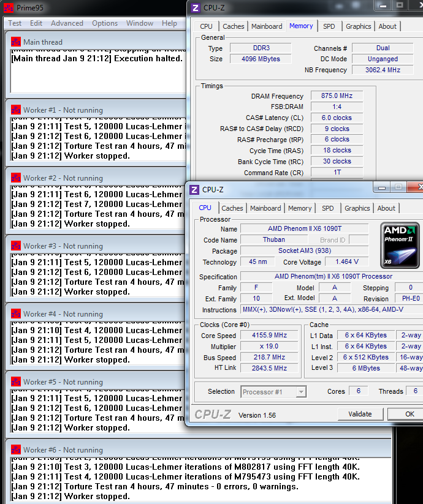Open the Test menu in Prime95
The image size is (423, 504).
[15, 23]
